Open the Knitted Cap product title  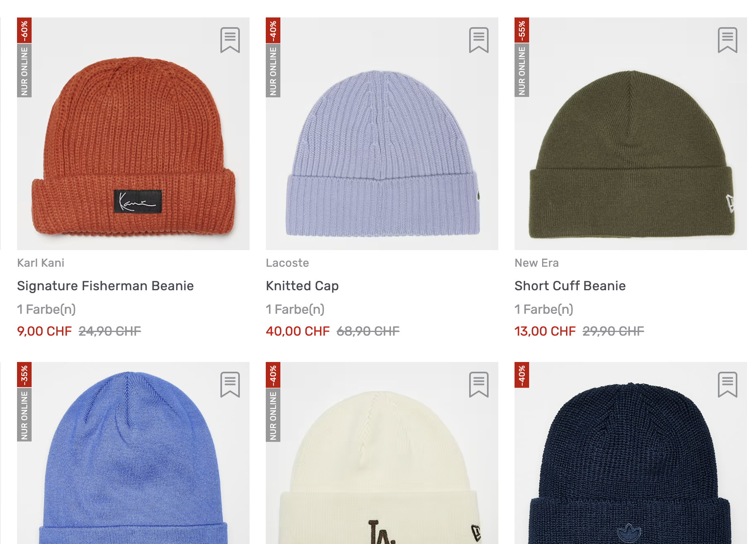(302, 286)
